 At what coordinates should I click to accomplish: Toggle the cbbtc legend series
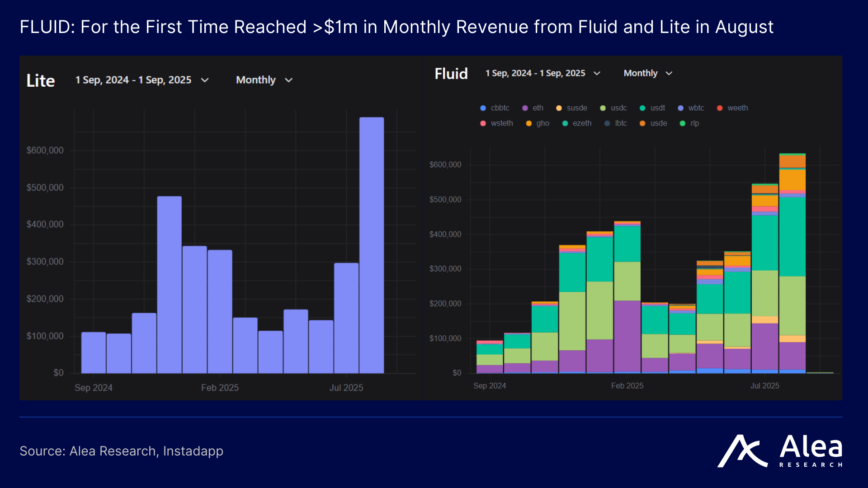coord(495,108)
